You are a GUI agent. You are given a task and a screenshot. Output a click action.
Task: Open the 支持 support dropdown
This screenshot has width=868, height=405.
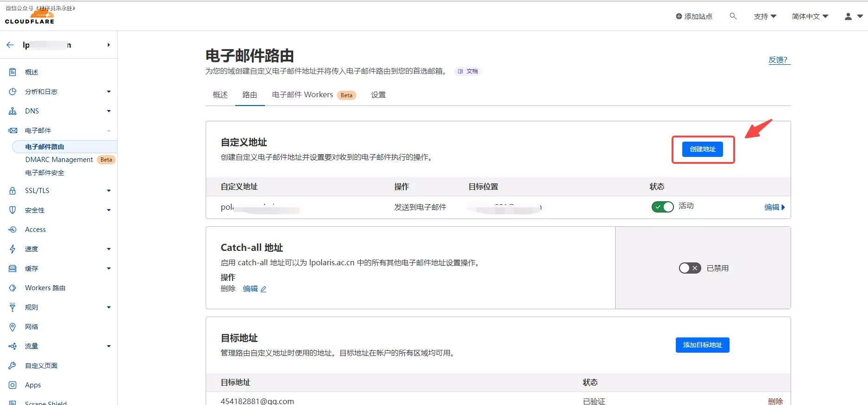coord(765,16)
